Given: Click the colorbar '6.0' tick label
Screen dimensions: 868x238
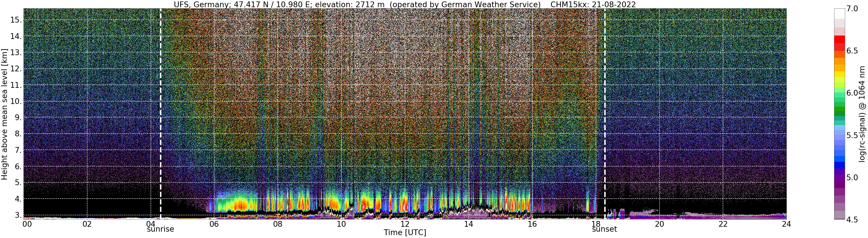Looking at the screenshot, I should (852, 93).
